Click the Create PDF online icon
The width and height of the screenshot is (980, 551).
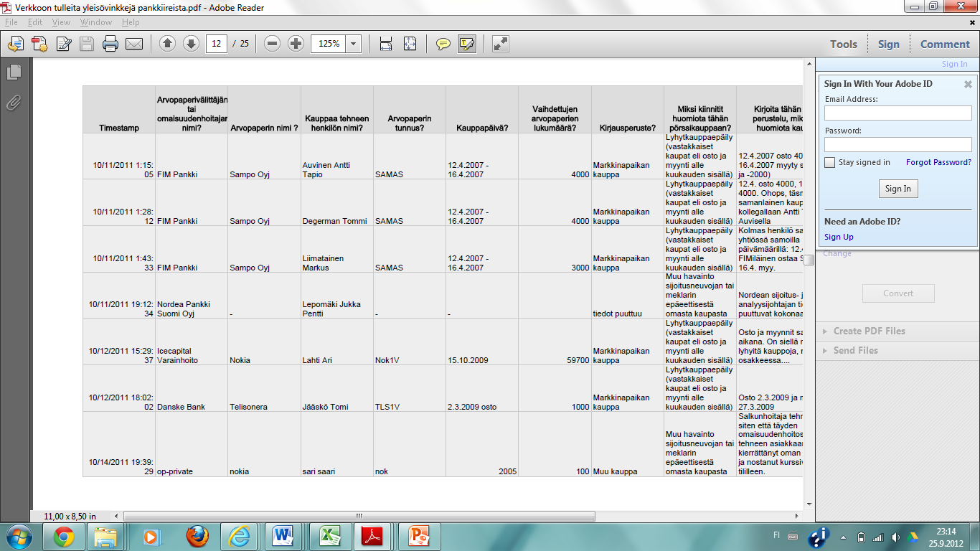[x=39, y=44]
